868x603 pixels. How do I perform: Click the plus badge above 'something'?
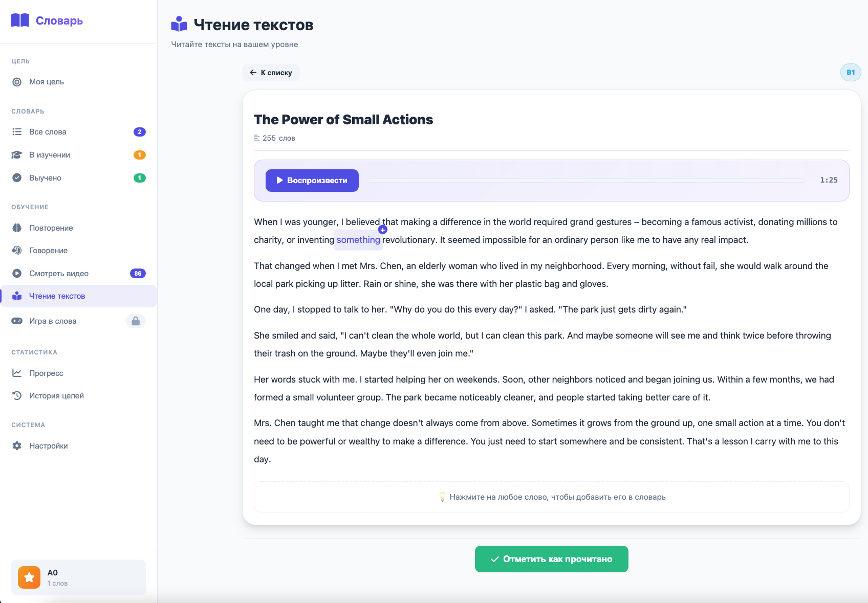click(383, 230)
